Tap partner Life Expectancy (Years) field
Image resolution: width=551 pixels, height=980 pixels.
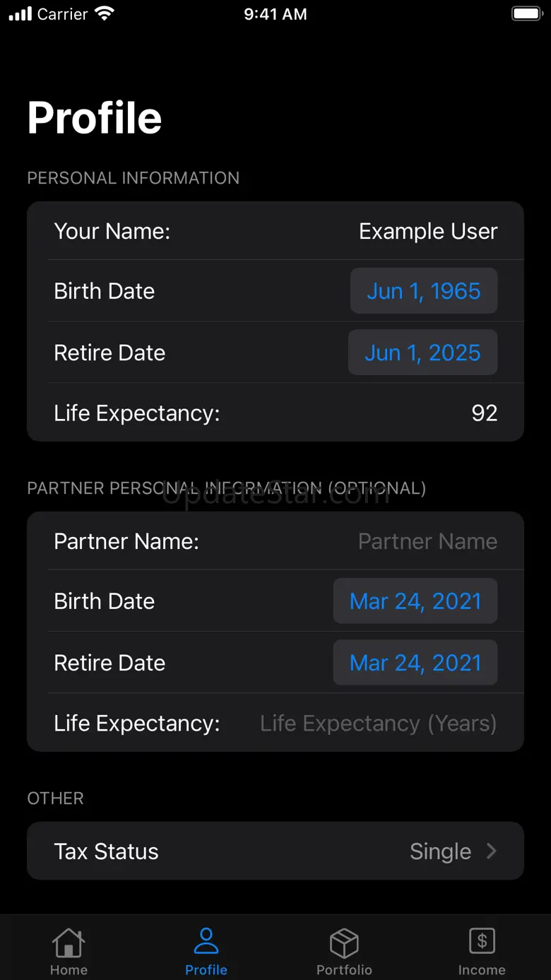tap(378, 724)
